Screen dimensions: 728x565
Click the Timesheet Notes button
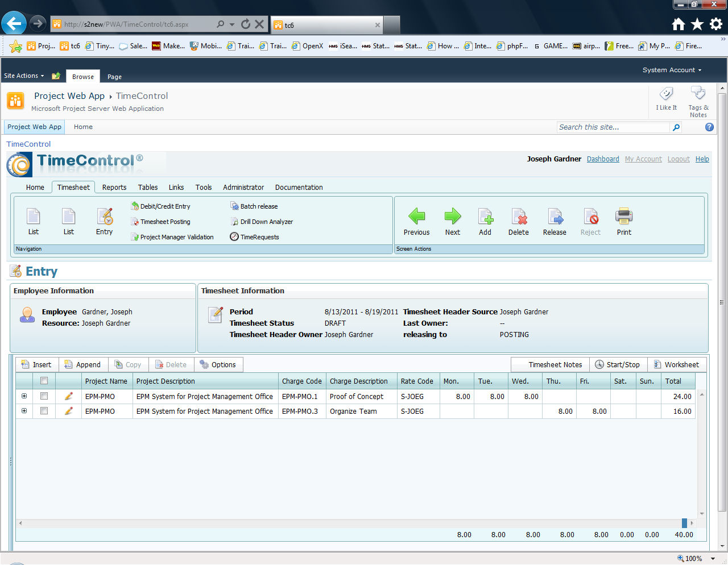coord(555,365)
